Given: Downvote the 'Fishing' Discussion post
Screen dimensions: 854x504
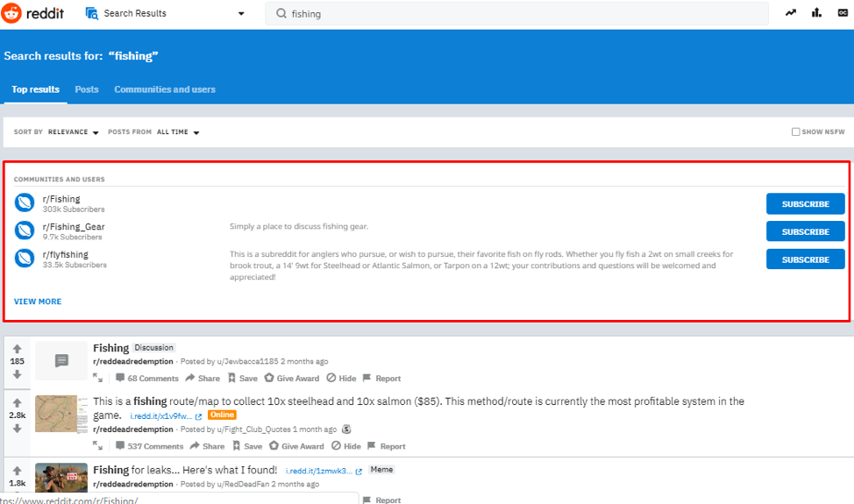Looking at the screenshot, I should tap(17, 374).
